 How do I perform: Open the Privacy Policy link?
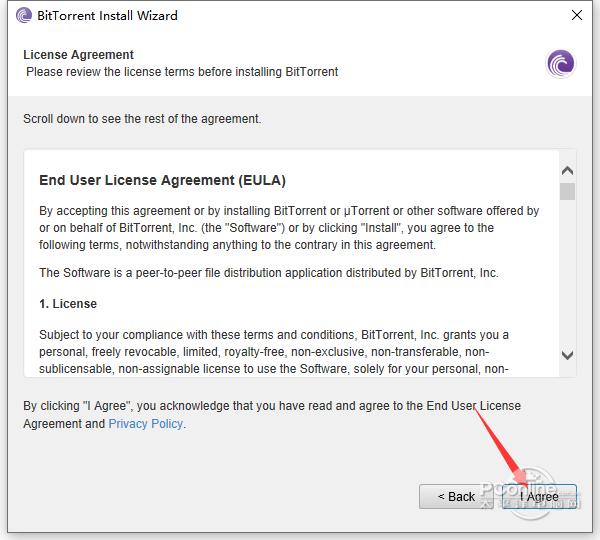coord(145,424)
